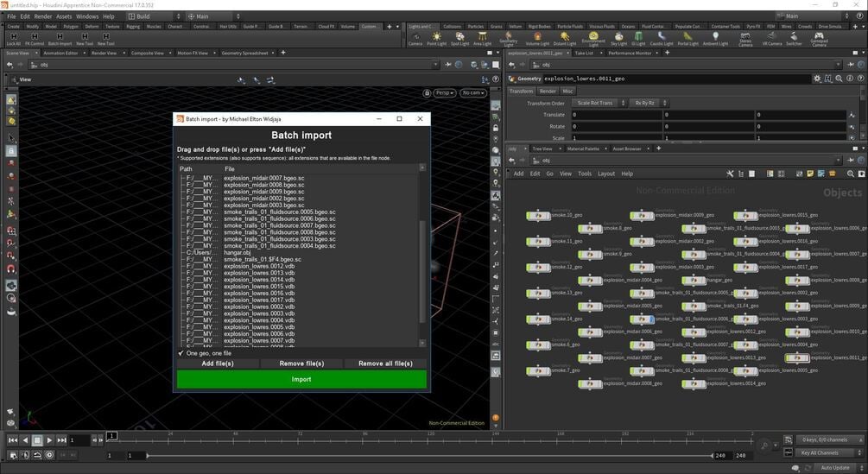
Task: Create a Geometry Light
Action: (x=508, y=39)
